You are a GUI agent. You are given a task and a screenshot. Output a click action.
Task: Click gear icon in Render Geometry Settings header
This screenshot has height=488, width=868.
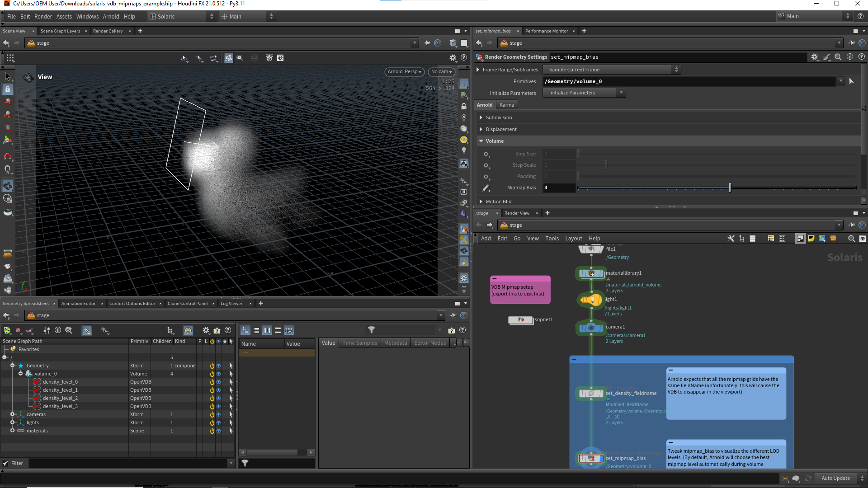[814, 57]
